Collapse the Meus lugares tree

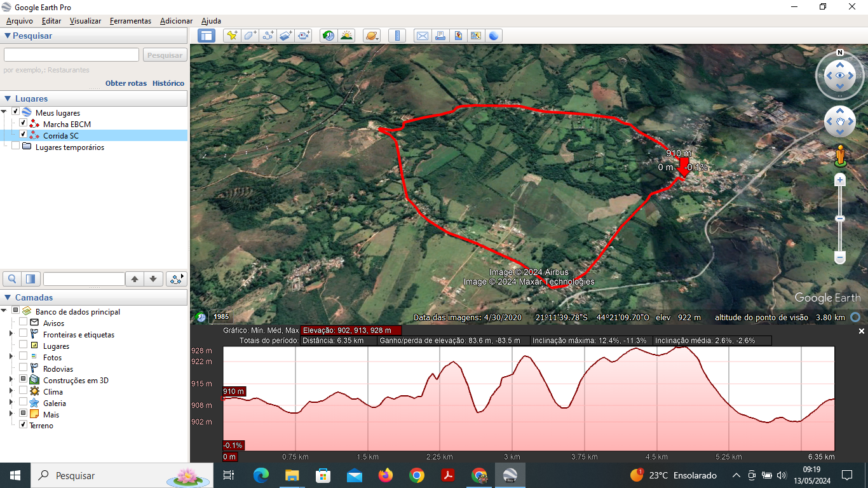(x=4, y=112)
